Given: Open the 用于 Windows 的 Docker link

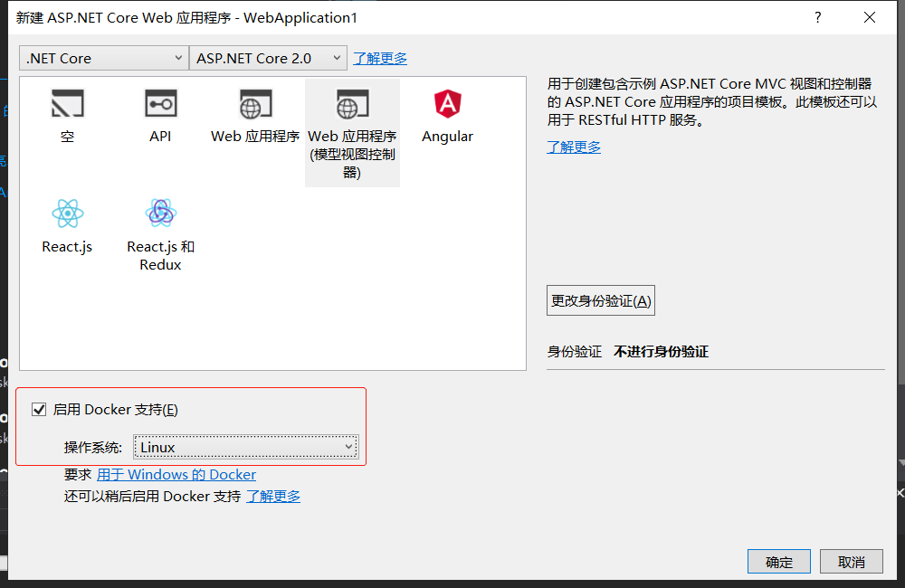Looking at the screenshot, I should (176, 474).
